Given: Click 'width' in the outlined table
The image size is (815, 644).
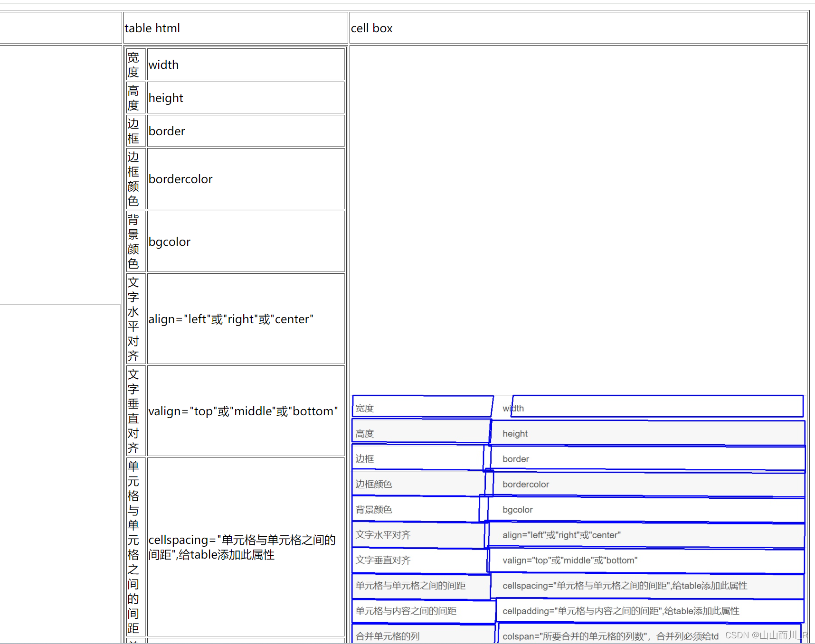Looking at the screenshot, I should [x=513, y=408].
